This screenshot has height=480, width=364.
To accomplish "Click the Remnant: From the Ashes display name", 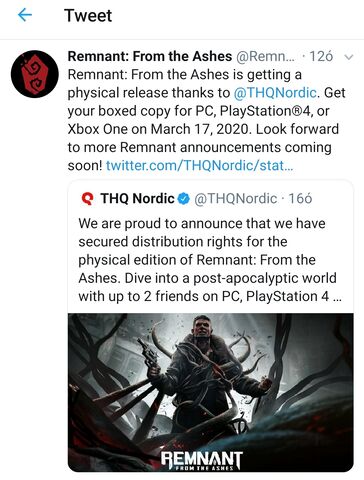I will [150, 56].
